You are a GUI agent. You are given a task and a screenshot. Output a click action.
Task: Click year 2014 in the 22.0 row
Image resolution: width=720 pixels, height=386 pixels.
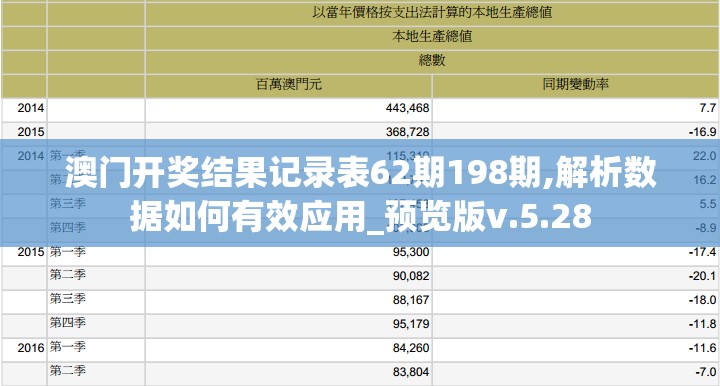coord(31,156)
